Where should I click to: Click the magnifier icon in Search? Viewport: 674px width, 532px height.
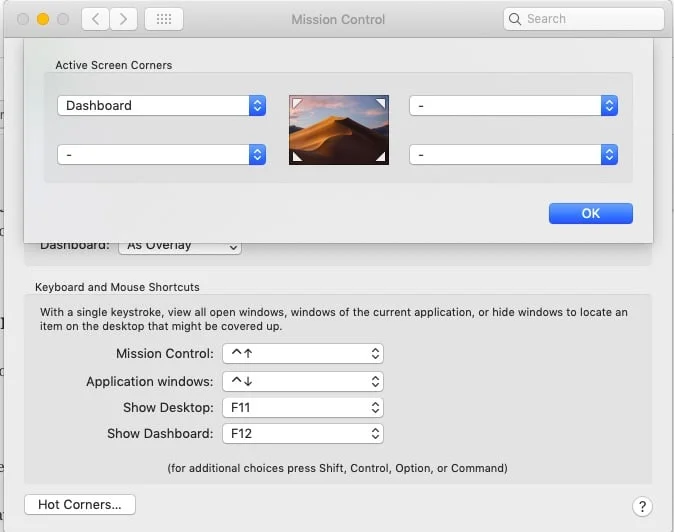point(515,19)
